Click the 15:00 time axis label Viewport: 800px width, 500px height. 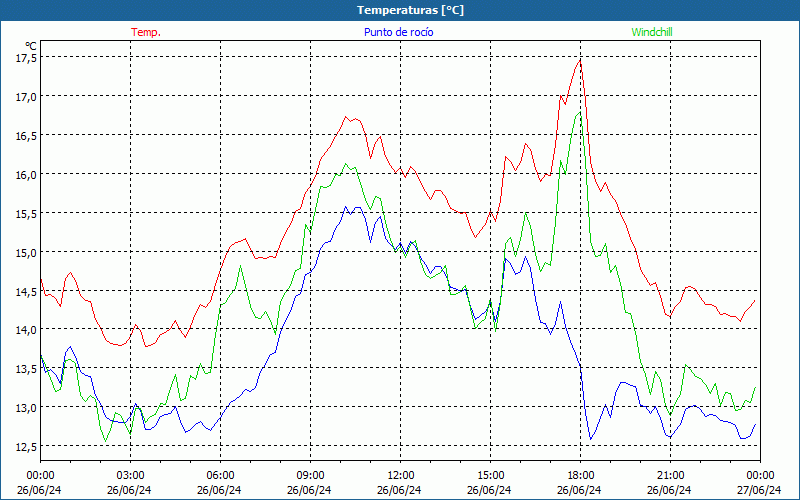490,476
